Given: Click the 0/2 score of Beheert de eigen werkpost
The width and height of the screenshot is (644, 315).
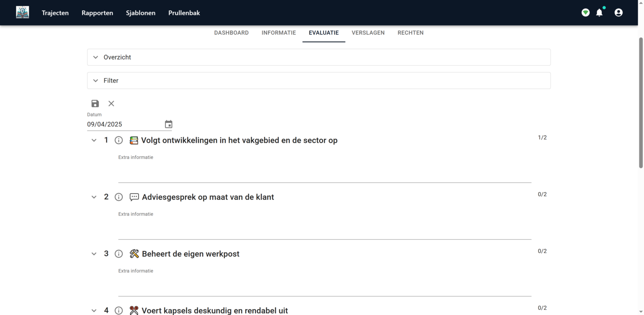Looking at the screenshot, I should 542,251.
